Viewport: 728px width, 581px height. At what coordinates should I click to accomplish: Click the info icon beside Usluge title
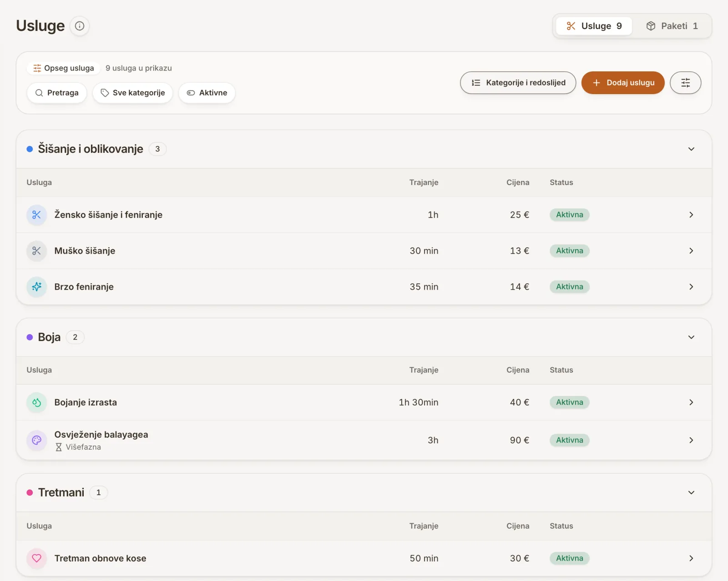tap(80, 26)
